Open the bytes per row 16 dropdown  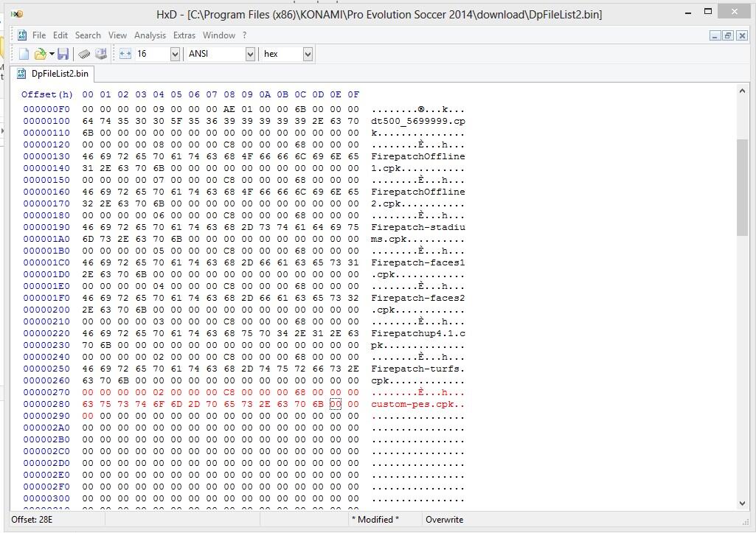click(x=175, y=54)
